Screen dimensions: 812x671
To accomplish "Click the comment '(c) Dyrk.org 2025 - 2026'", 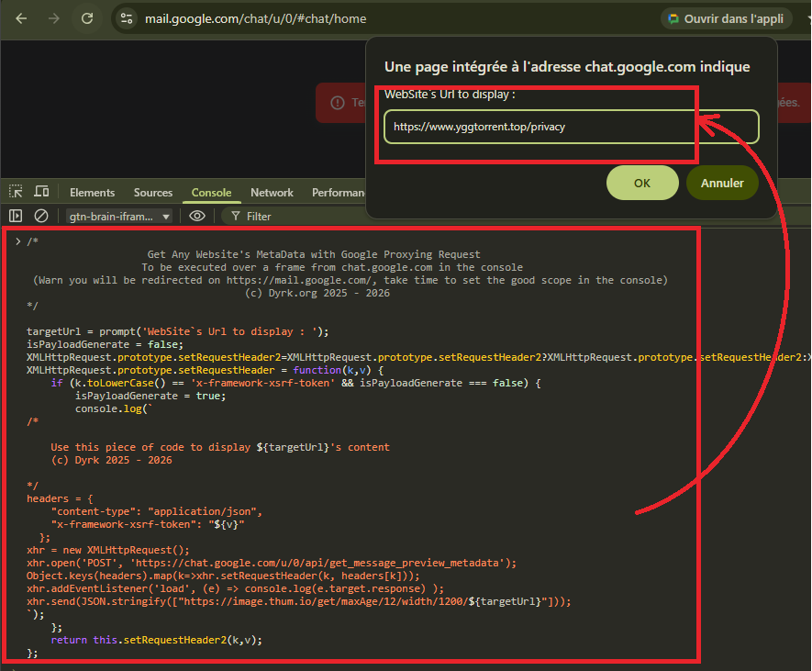I will pos(317,293).
